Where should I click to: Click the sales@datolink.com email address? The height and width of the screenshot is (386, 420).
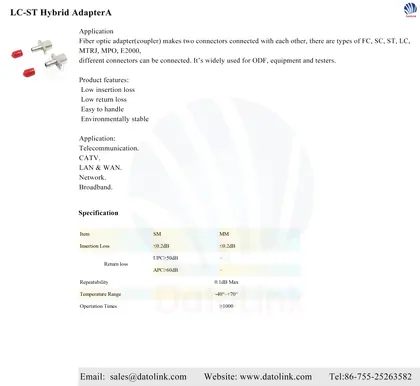[148, 377]
